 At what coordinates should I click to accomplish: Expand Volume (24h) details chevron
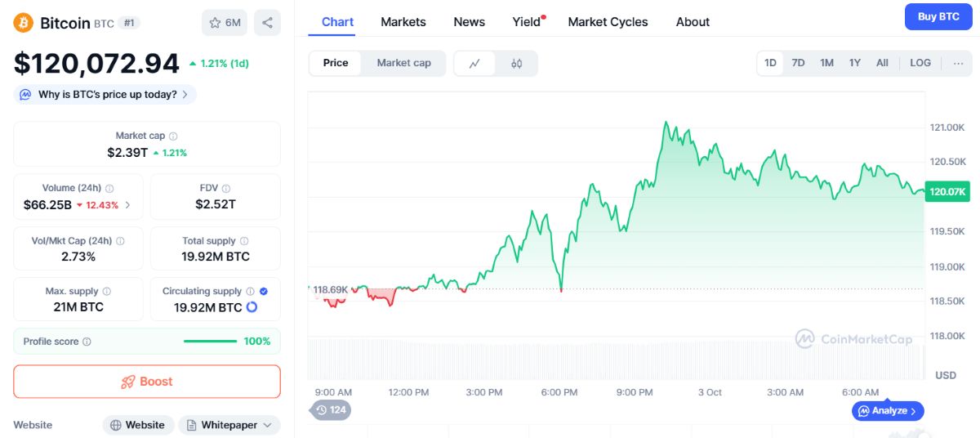(127, 205)
